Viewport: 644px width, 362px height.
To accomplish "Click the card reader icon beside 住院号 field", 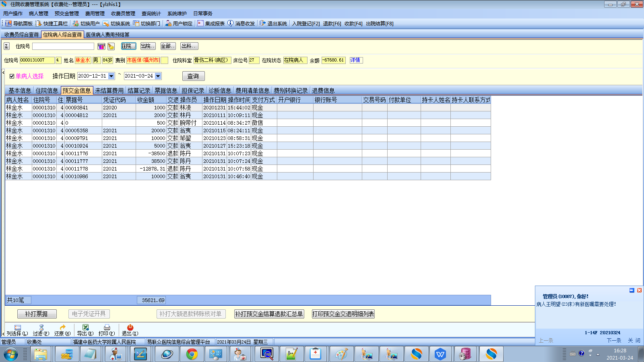I will pos(101,46).
